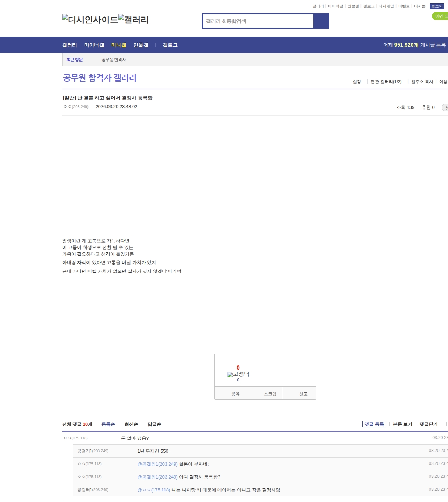Screen dimensions: 448x502
Task: Select 인물갤 in the blue navigation bar
Action: (x=141, y=45)
